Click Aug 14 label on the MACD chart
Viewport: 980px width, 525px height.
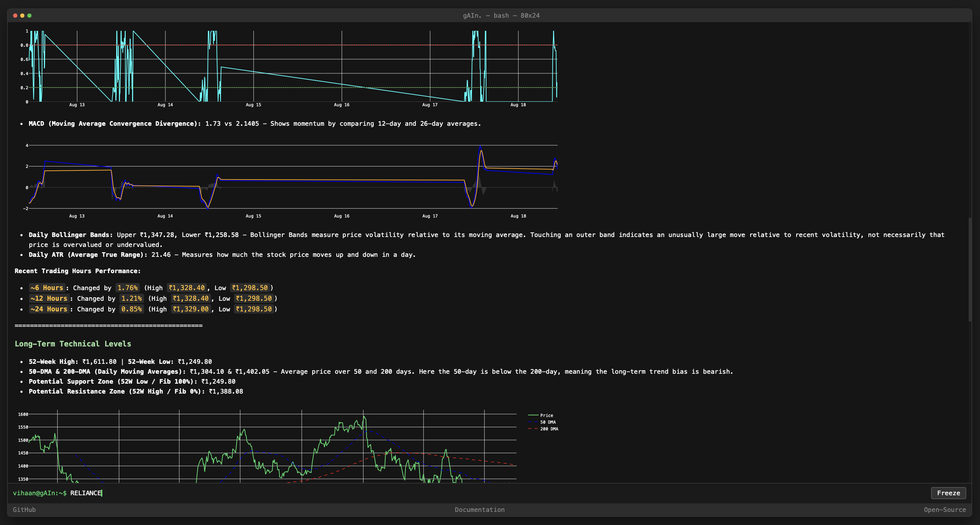165,216
